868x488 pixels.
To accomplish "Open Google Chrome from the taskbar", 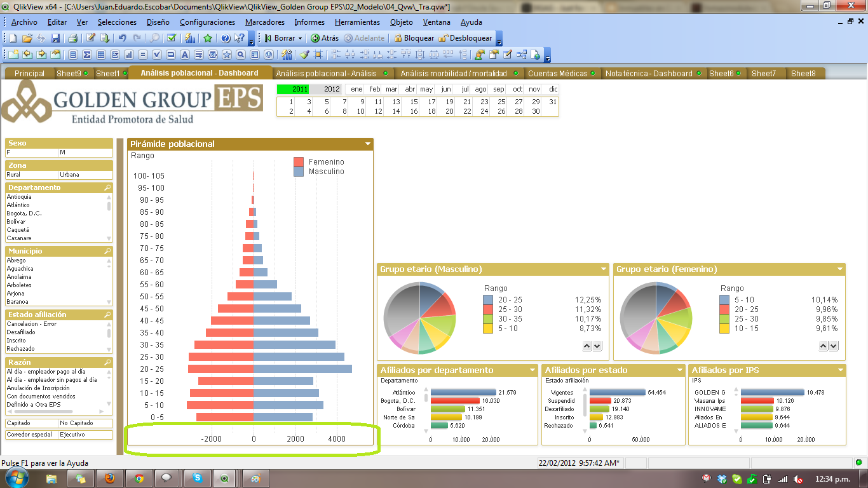I will click(x=139, y=478).
